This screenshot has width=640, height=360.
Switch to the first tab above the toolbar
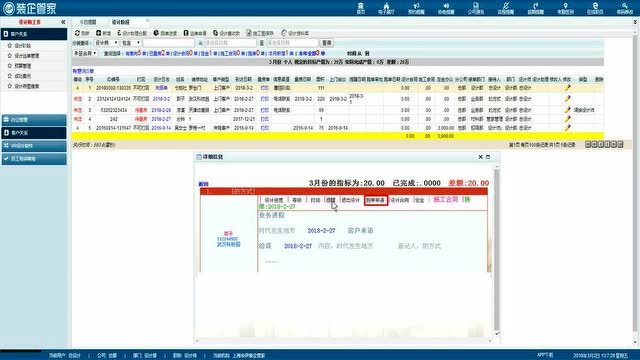click(88, 22)
